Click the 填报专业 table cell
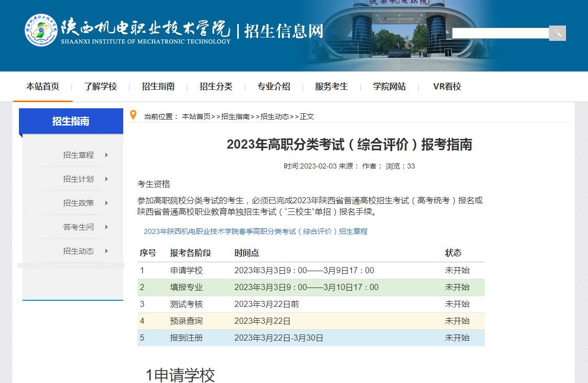 pos(187,287)
